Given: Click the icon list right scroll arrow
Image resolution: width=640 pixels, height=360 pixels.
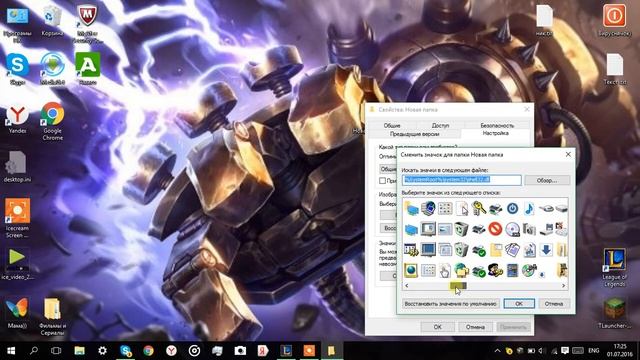Looking at the screenshot, I should tap(564, 286).
